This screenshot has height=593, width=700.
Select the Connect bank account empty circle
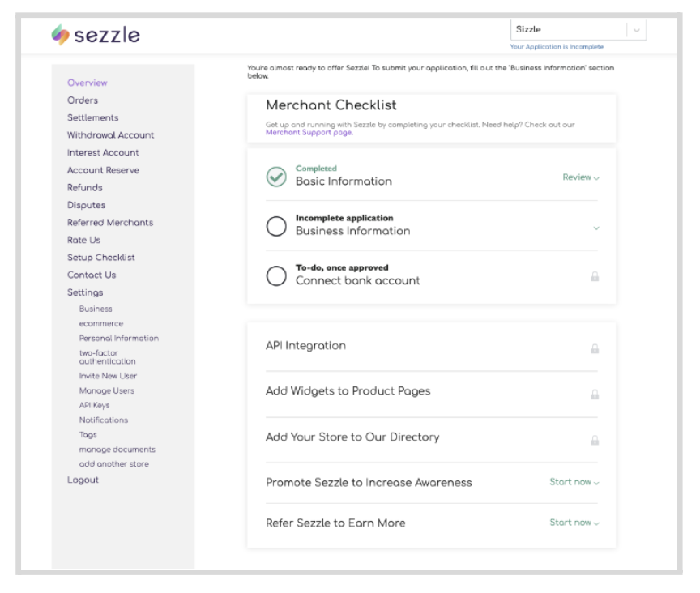276,276
